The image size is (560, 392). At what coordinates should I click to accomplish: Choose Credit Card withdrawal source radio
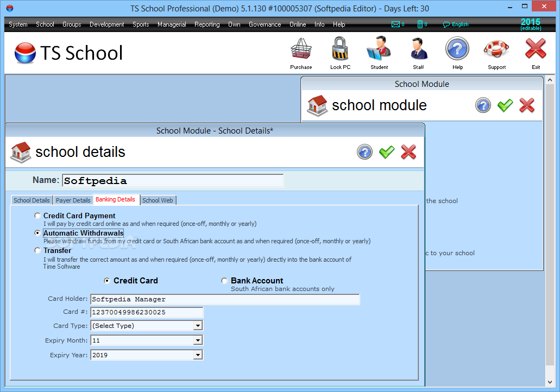pos(107,281)
